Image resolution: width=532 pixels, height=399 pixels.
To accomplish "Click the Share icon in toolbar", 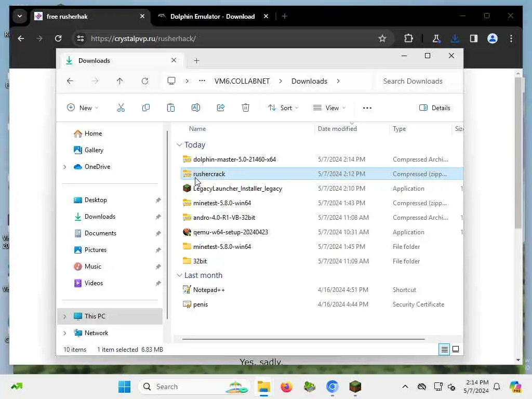I will point(220,108).
